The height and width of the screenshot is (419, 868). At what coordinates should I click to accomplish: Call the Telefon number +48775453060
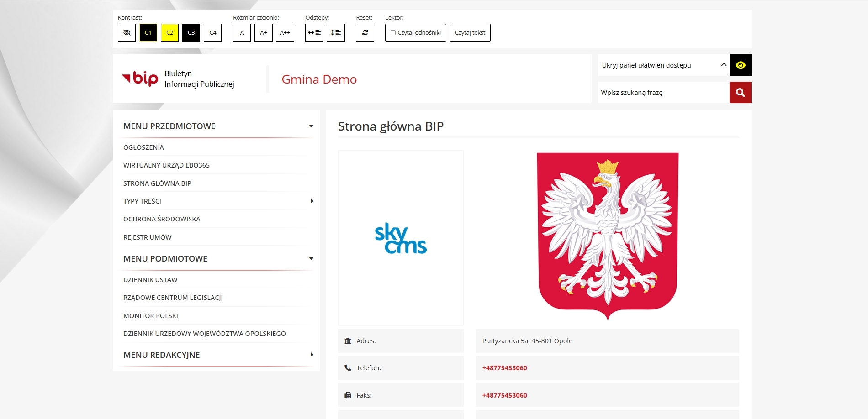click(x=504, y=368)
